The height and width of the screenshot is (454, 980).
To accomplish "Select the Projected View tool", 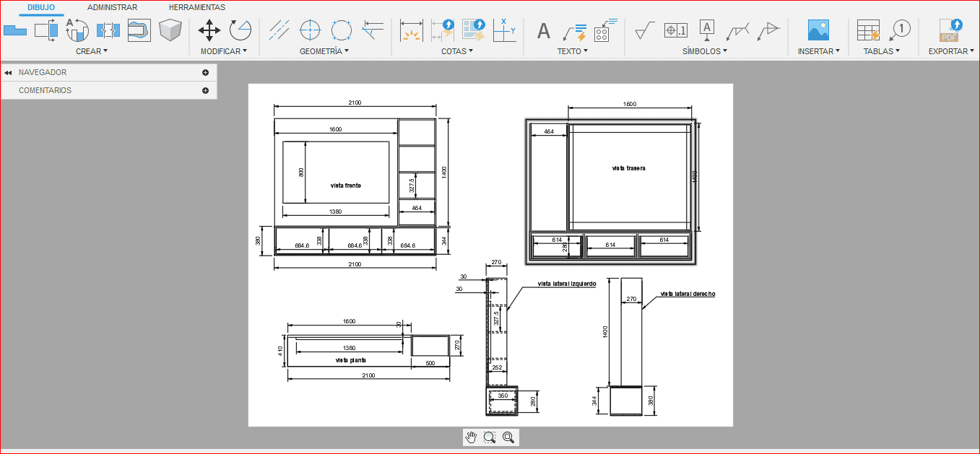I will click(x=46, y=30).
